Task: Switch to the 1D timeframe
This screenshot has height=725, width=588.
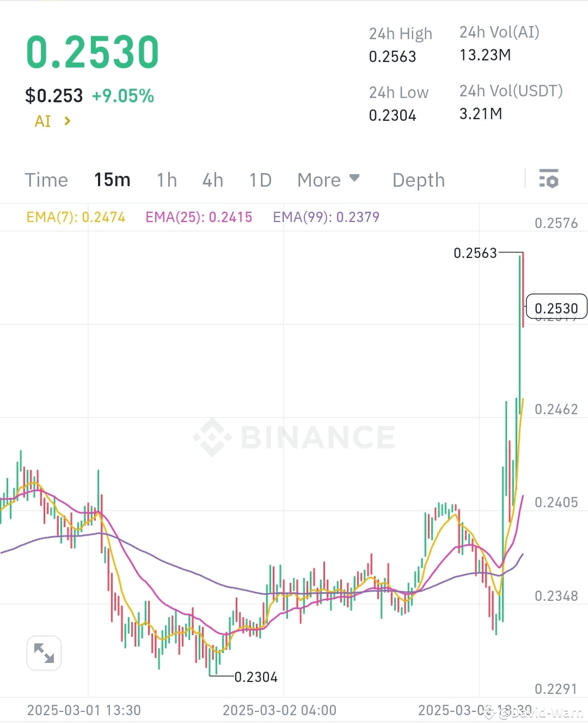Action: (x=260, y=180)
